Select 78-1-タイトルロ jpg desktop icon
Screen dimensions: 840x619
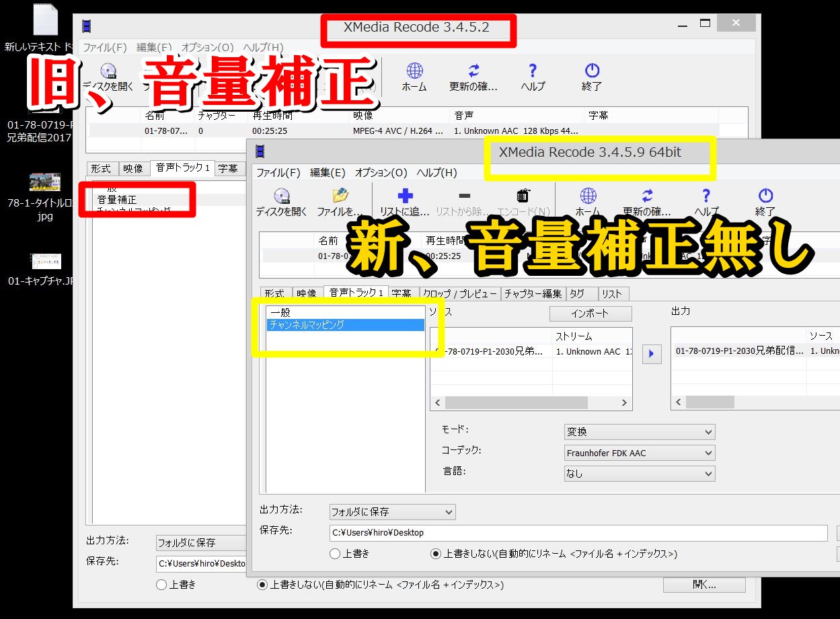pyautogui.click(x=45, y=182)
